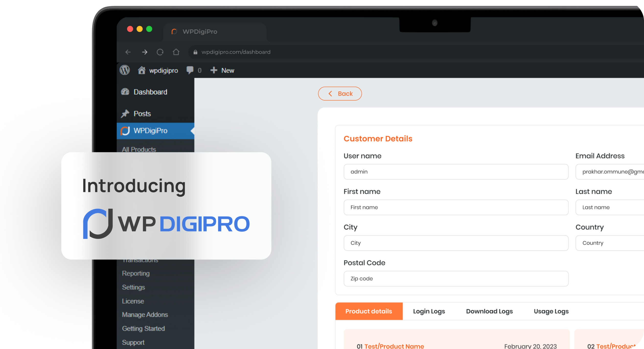
Task: Click the red close window dot
Action: (130, 29)
